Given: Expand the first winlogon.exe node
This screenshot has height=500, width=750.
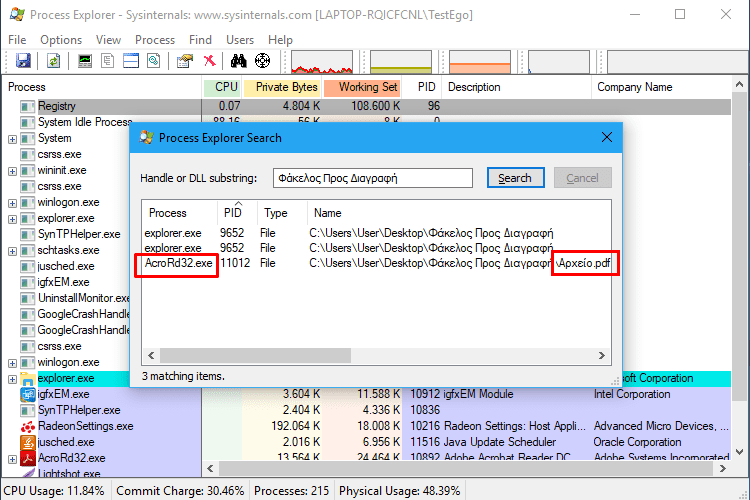Looking at the screenshot, I should coord(12,203).
